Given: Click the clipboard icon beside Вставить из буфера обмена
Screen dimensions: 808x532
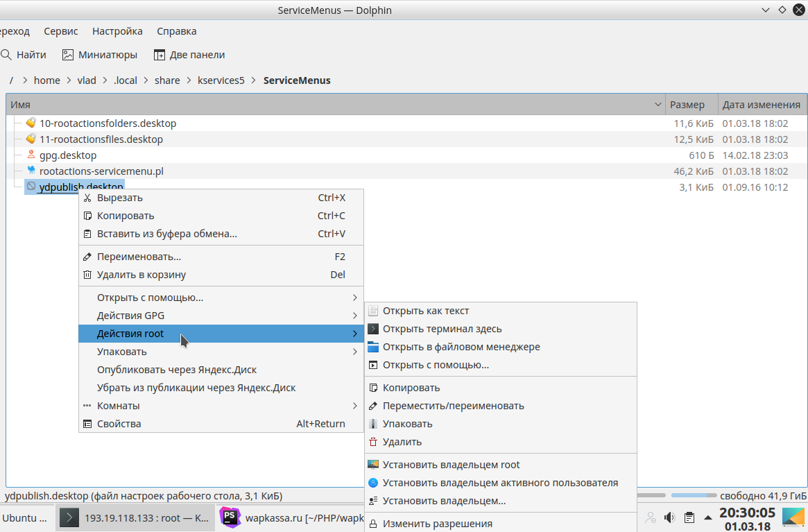Looking at the screenshot, I should (x=87, y=234).
